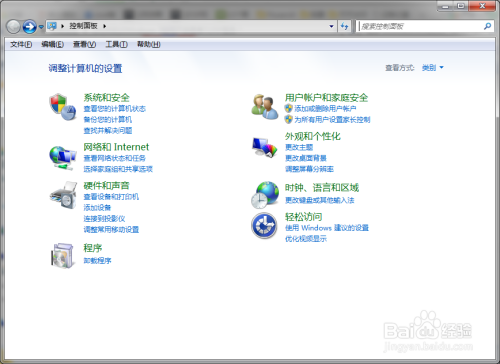500x364 pixels.
Task: Open the System and Security shield icon
Action: coord(63,107)
